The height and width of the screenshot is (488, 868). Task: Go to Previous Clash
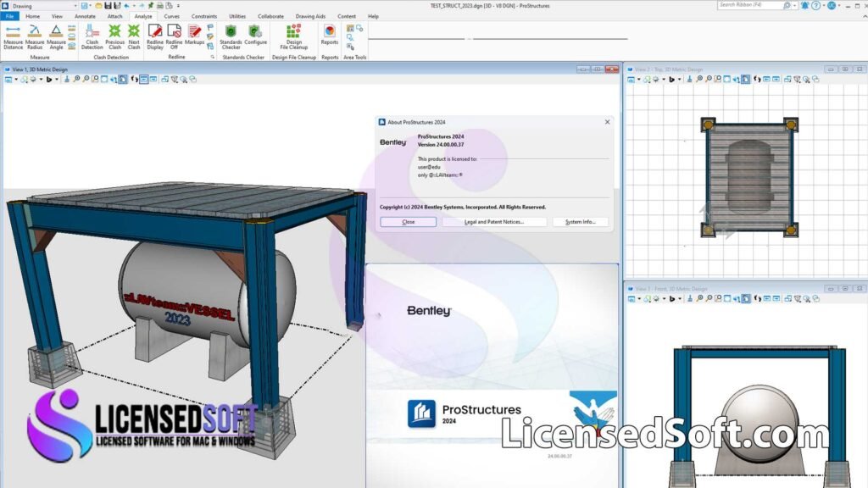click(114, 36)
